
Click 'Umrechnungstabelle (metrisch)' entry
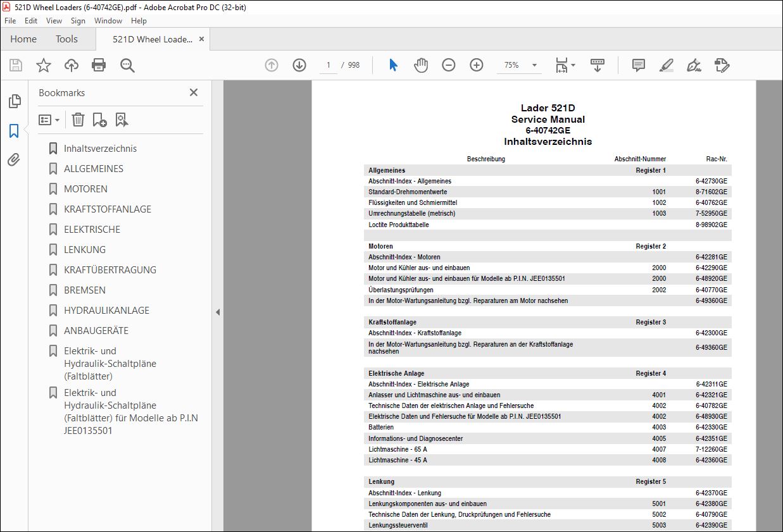click(411, 213)
